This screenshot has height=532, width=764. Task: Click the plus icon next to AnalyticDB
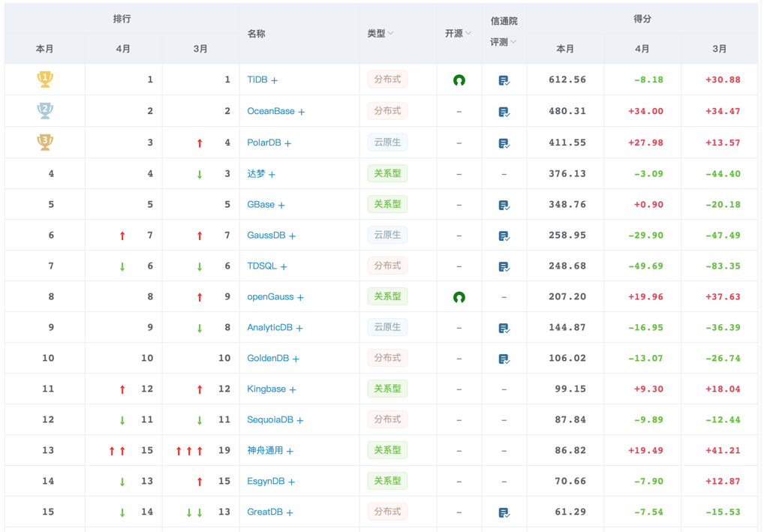pyautogui.click(x=299, y=329)
